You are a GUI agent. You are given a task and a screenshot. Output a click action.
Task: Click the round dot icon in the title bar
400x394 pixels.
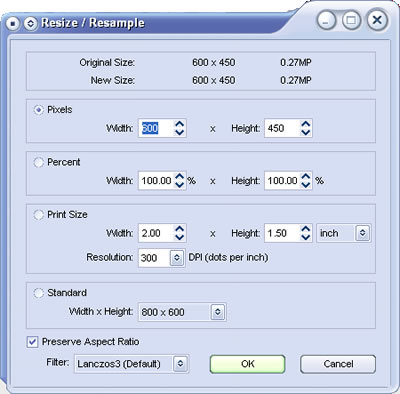point(13,24)
